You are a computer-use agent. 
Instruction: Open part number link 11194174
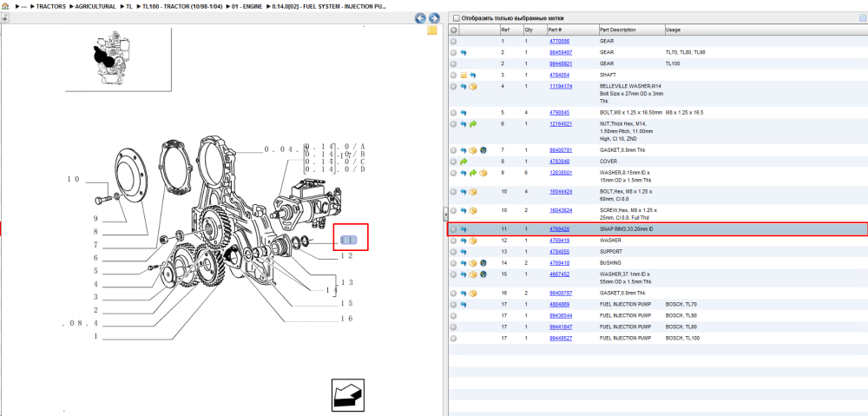560,86
